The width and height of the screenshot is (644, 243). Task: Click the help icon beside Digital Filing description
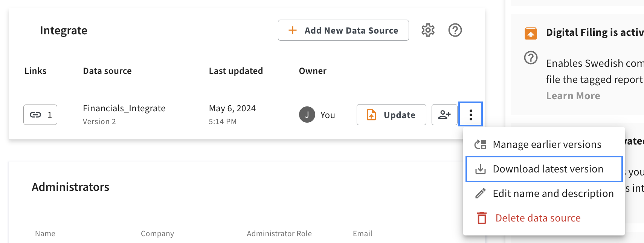(531, 58)
